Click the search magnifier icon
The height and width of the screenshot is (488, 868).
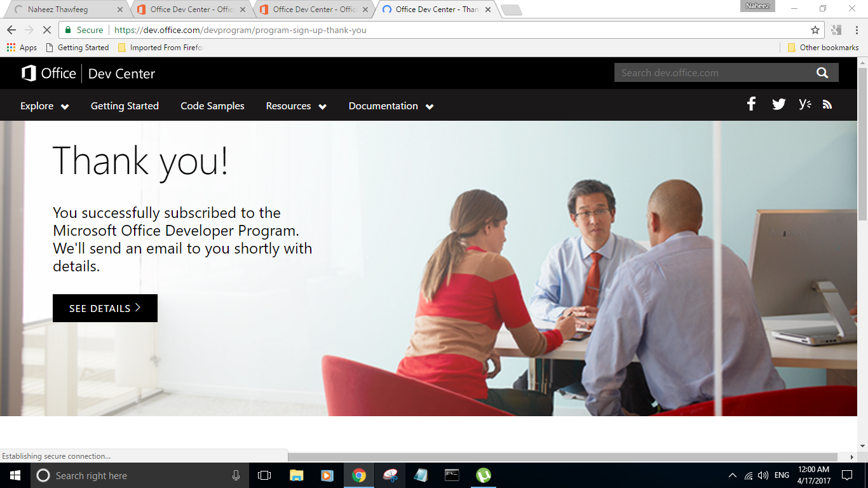coord(822,72)
